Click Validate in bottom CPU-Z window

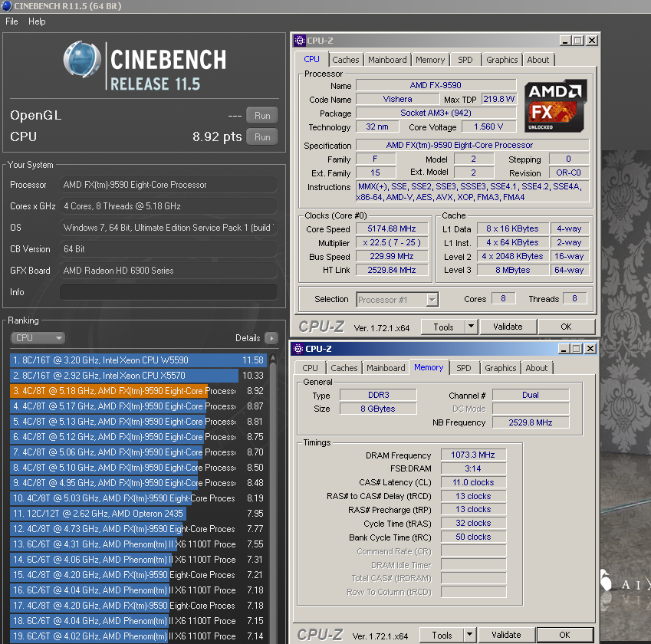[506, 635]
